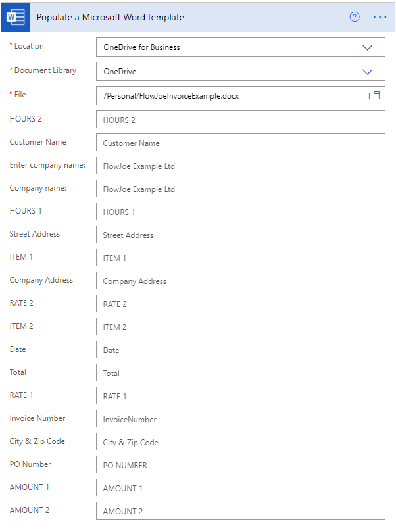Image resolution: width=396 pixels, height=532 pixels.
Task: Click the 'Company name:' input field
Action: click(240, 189)
